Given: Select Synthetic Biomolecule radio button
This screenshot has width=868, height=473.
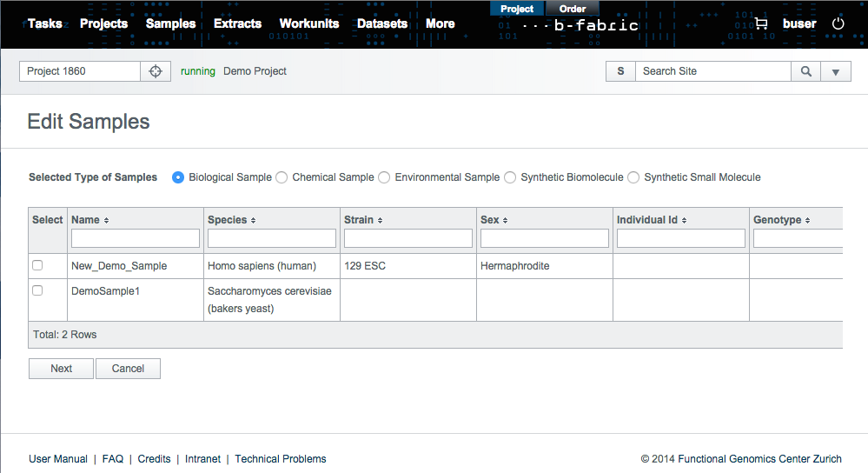Looking at the screenshot, I should click(x=510, y=177).
